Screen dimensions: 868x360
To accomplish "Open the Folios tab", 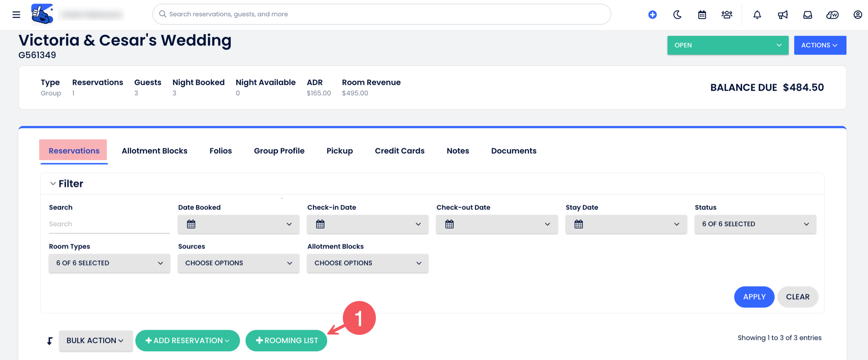I will tap(220, 151).
